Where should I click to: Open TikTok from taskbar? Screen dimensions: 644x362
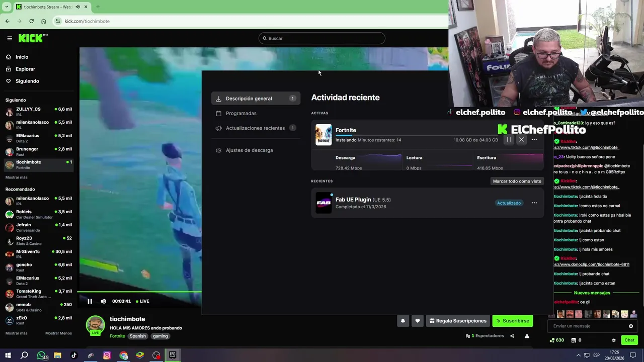tap(74, 355)
